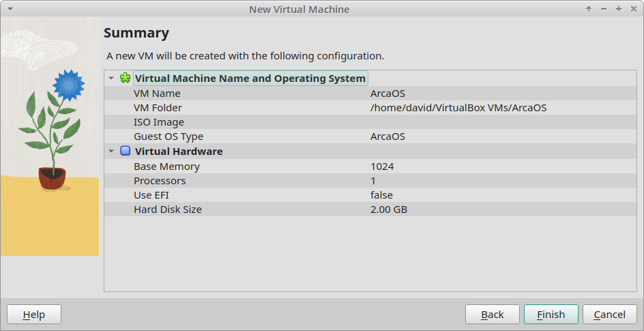Image resolution: width=644 pixels, height=331 pixels.
Task: Click the /home/david/VirtualBox VMs/ArcaOS path
Action: point(458,108)
